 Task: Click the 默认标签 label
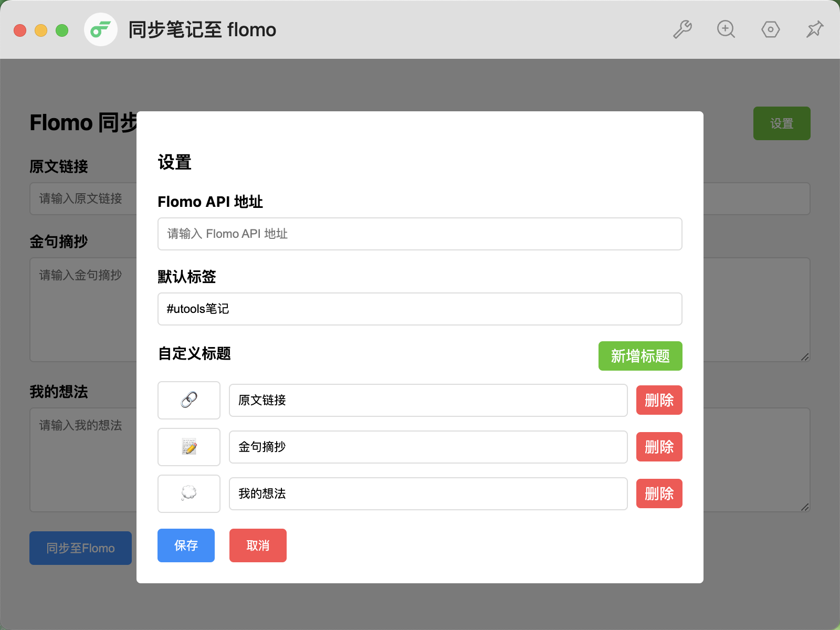187,277
